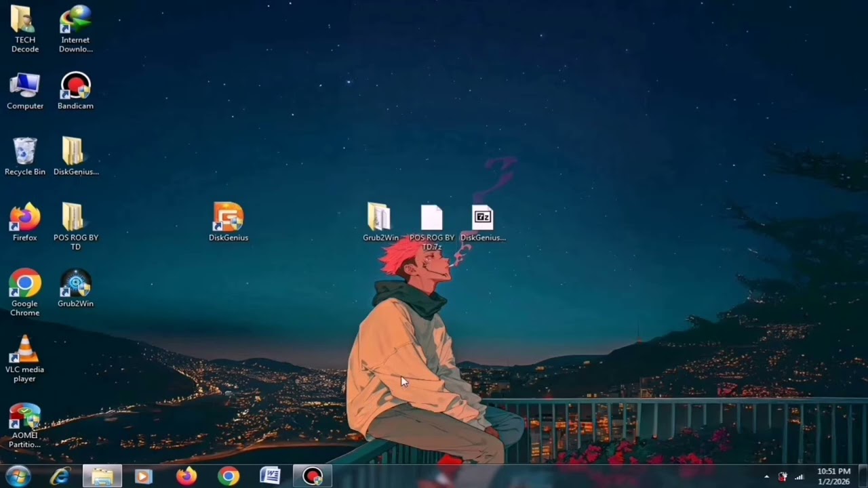Open the Windows Start menu orb

point(17,476)
